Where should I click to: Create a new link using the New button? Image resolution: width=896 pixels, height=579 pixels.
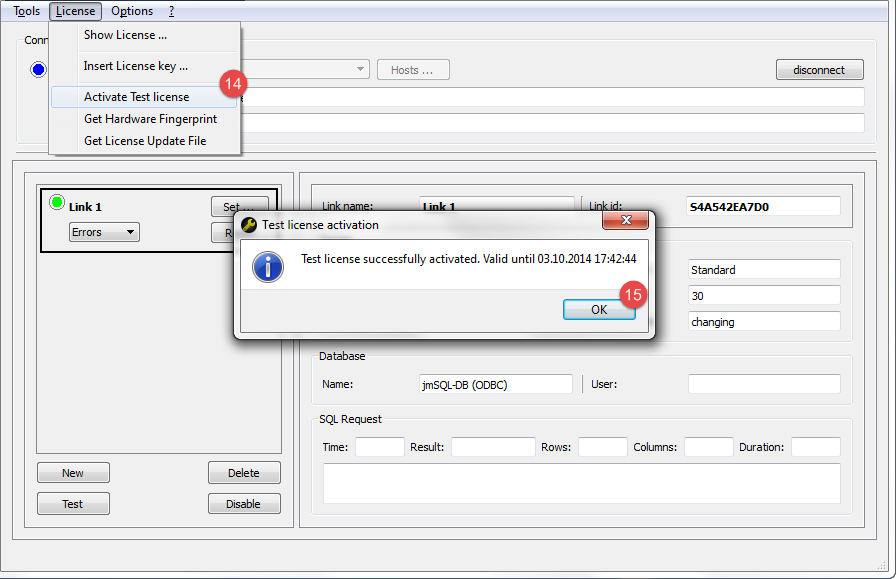click(72, 472)
